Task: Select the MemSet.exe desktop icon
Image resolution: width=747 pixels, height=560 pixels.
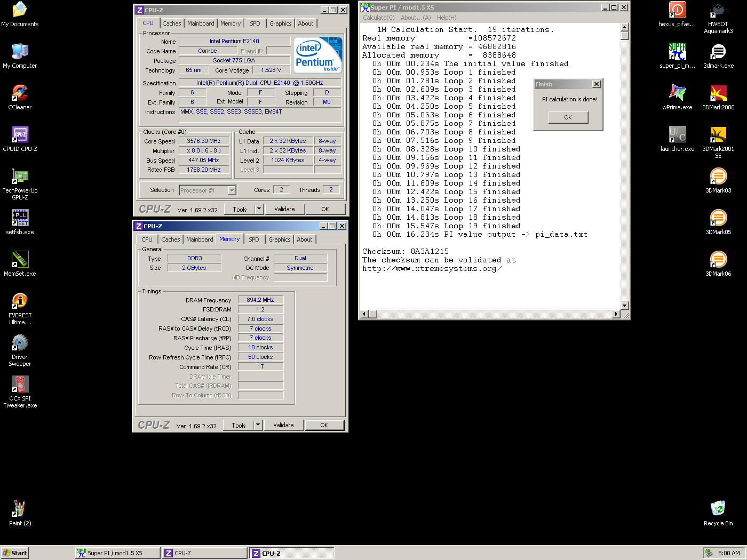Action: coord(20,264)
